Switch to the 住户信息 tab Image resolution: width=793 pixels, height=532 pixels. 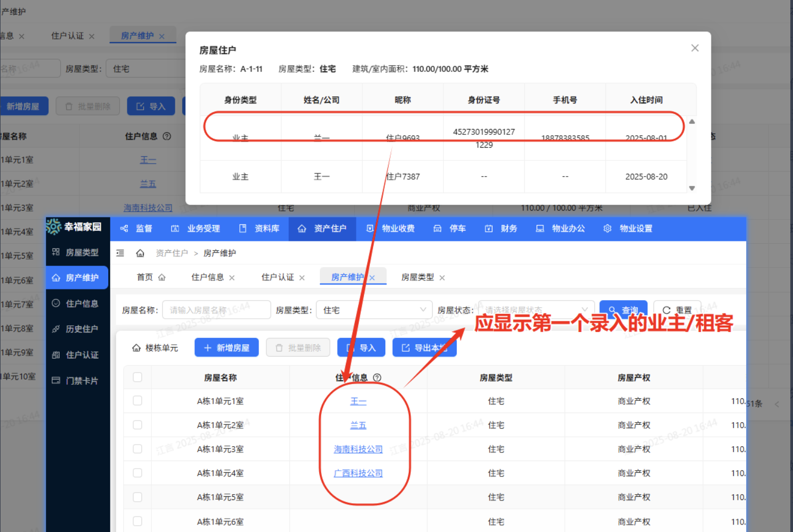click(207, 277)
